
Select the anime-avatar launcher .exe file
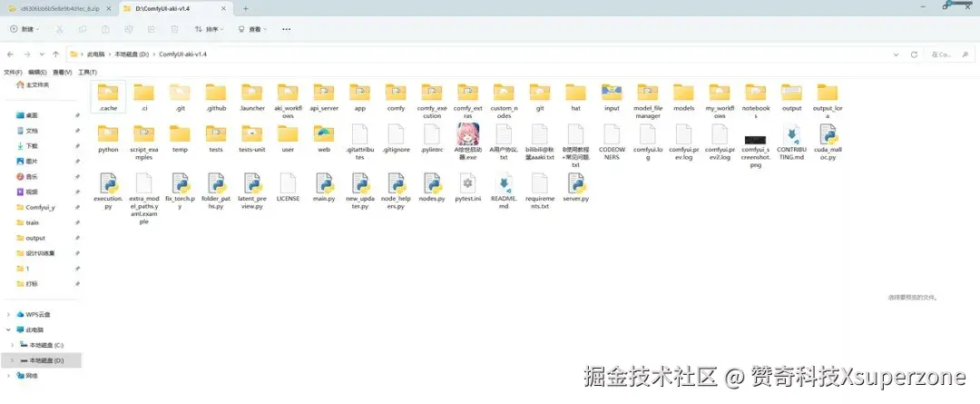point(467,142)
